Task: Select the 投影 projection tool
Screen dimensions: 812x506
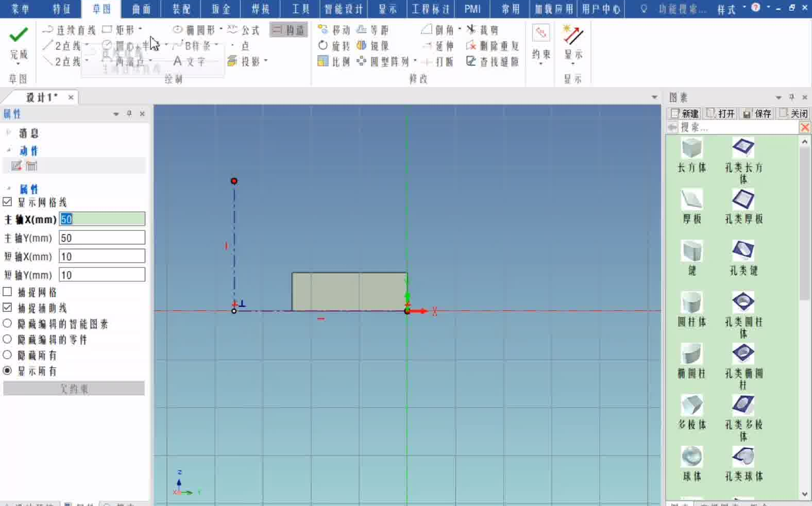Action: 244,61
